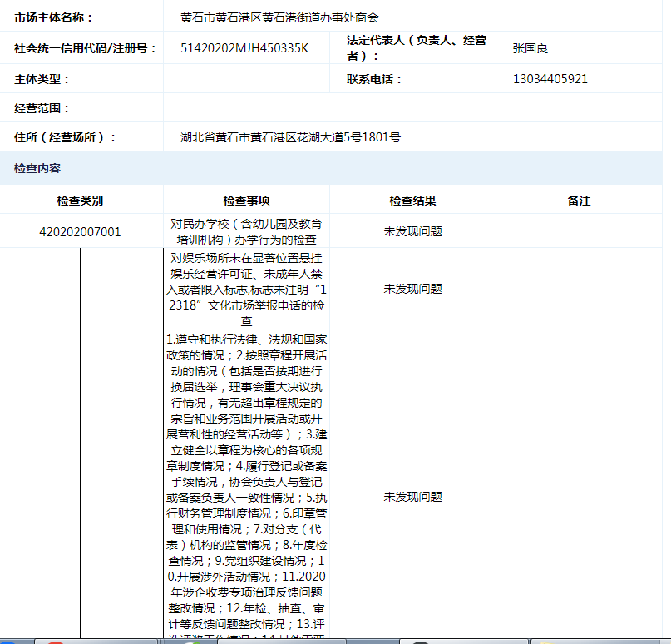This screenshot has width=671, height=644.
Task: Select credit code 51420202MJH450335K
Action: [244, 48]
